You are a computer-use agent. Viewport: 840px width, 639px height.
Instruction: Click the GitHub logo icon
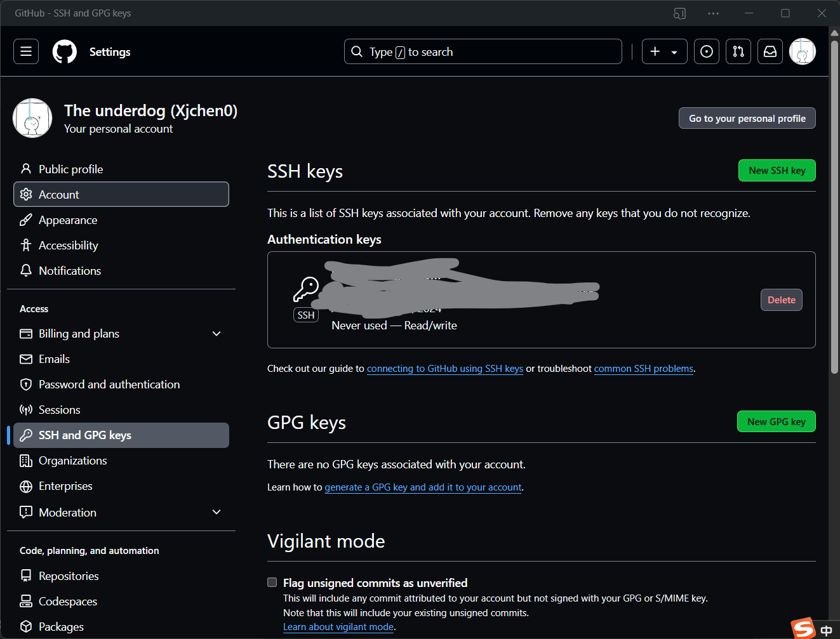[64, 51]
